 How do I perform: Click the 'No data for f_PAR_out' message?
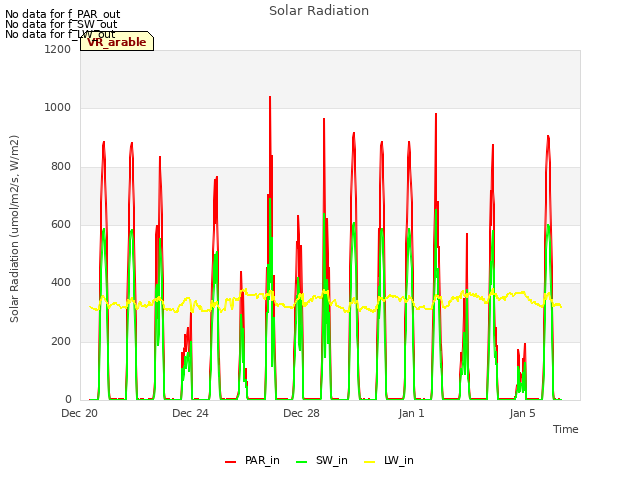pyautogui.click(x=62, y=14)
